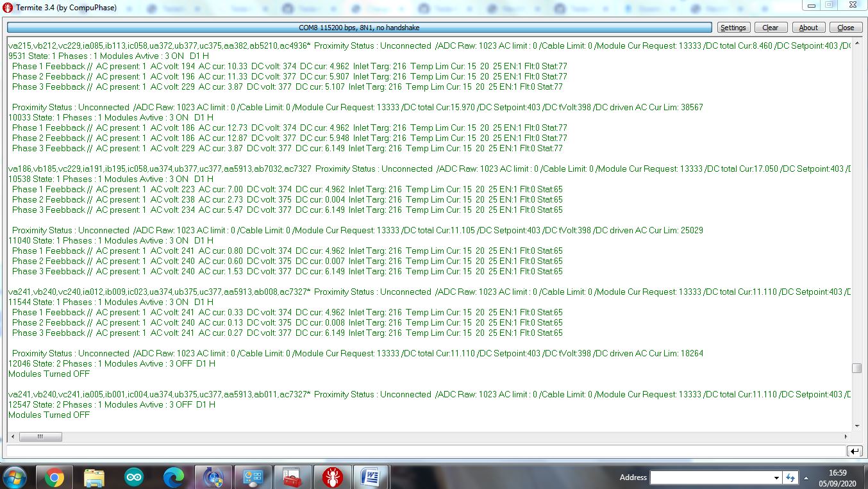868x489 pixels.
Task: Click the "11040 State: 1 Phases" line
Action: [x=111, y=240]
